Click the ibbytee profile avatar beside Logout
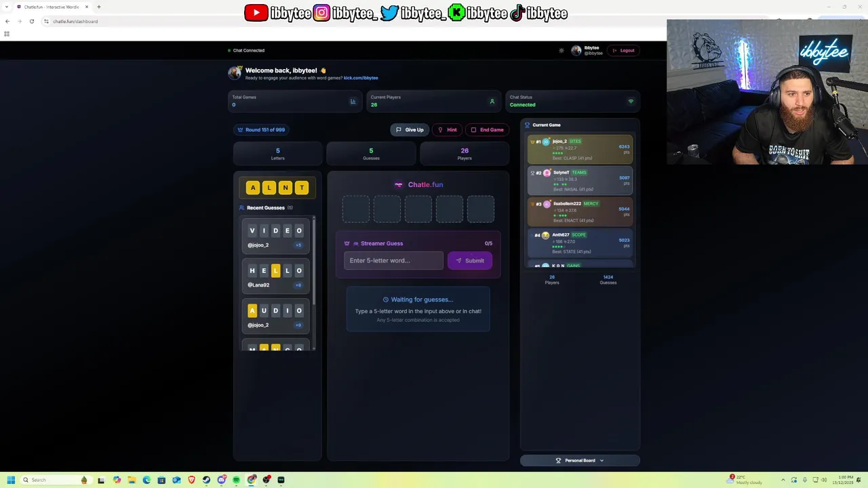Screen dimensions: 868x488 (x=576, y=50)
